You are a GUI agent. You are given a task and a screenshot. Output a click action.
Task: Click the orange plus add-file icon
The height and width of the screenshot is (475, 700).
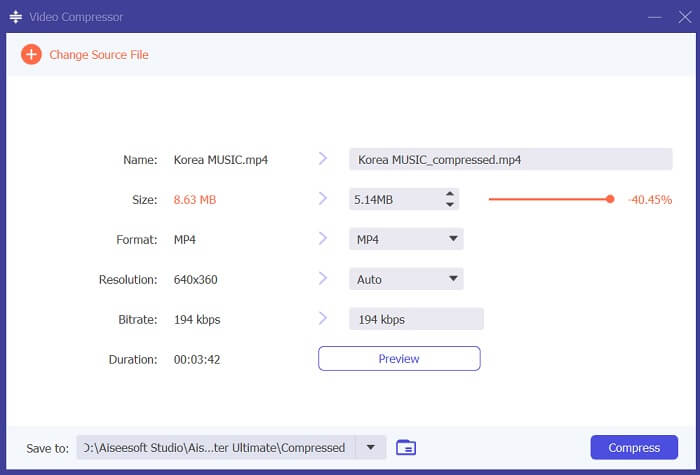[x=31, y=54]
